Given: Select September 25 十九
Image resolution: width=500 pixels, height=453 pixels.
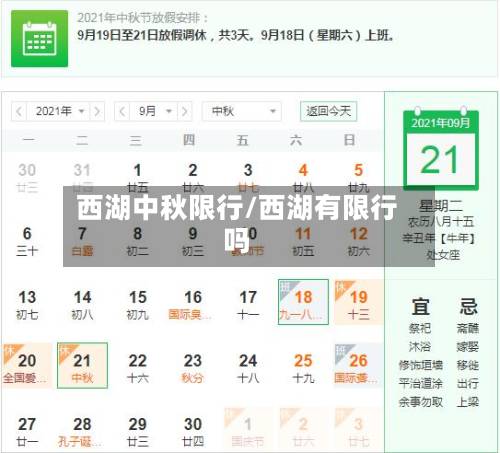Looking at the screenshot, I should 303,368.
